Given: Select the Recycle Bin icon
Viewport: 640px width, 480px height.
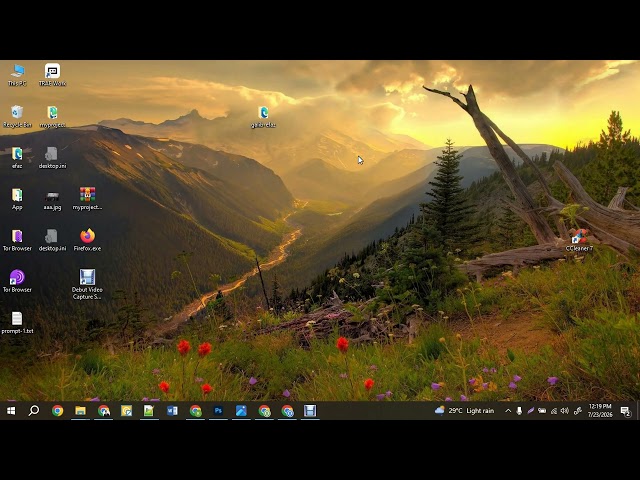Looking at the screenshot, I should pyautogui.click(x=17, y=117).
